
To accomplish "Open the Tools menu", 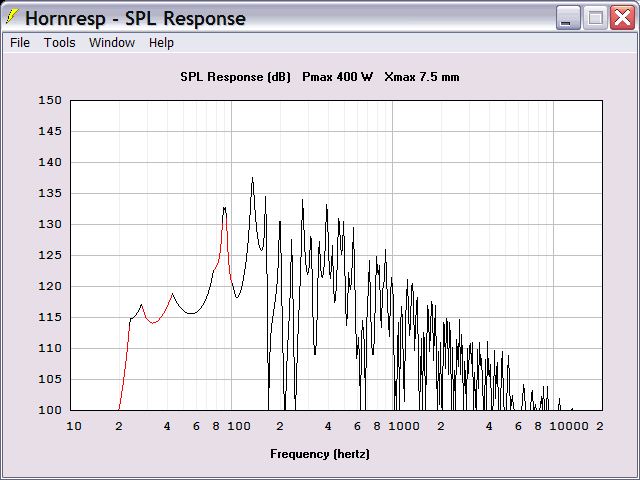I will [60, 42].
